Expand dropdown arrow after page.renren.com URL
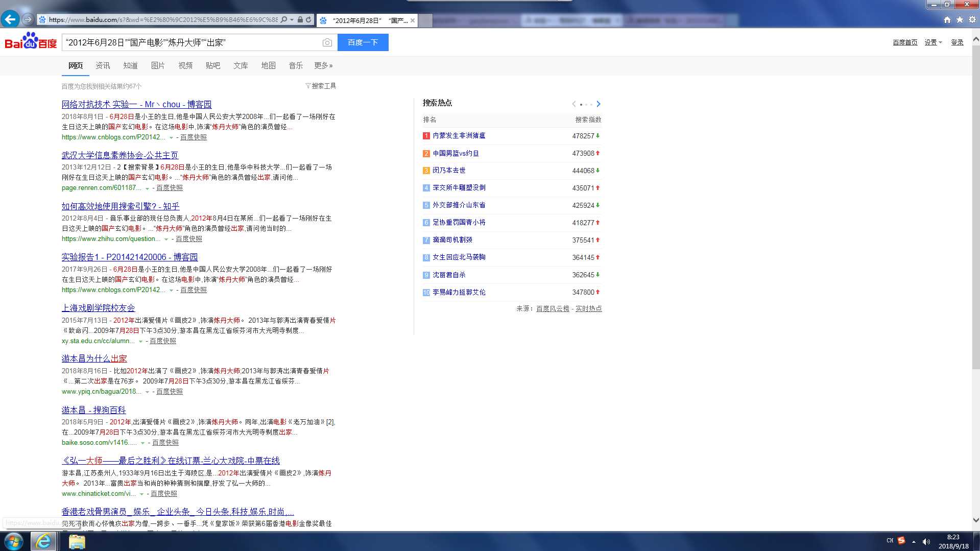This screenshot has width=980, height=551. pos(148,188)
